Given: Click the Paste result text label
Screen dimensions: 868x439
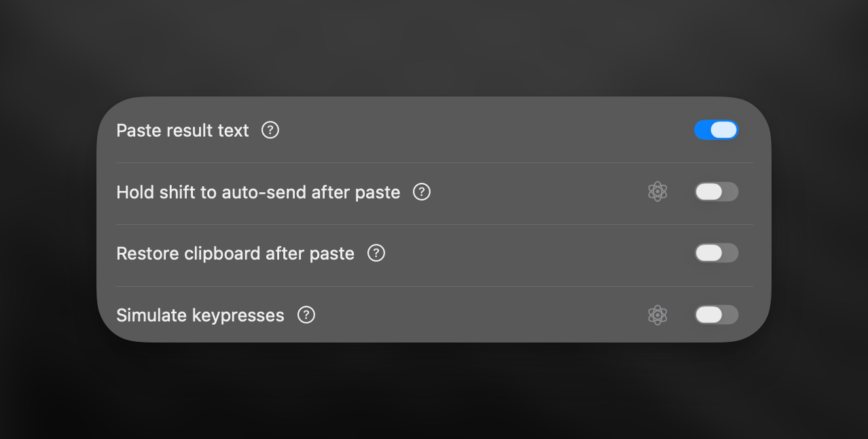Looking at the screenshot, I should click(182, 130).
